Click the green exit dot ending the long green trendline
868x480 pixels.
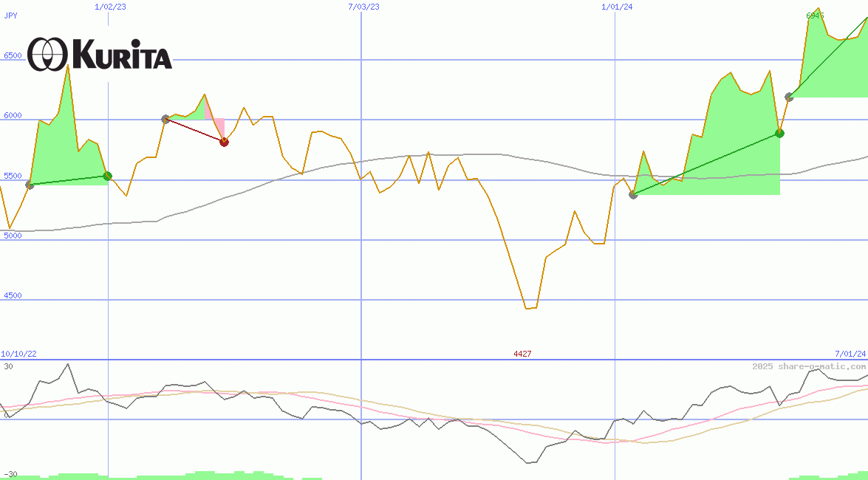point(779,133)
